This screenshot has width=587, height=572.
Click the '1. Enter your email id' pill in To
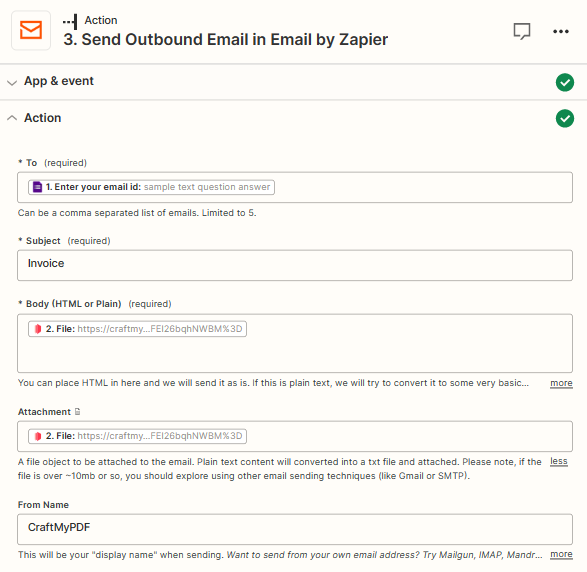pyautogui.click(x=151, y=187)
